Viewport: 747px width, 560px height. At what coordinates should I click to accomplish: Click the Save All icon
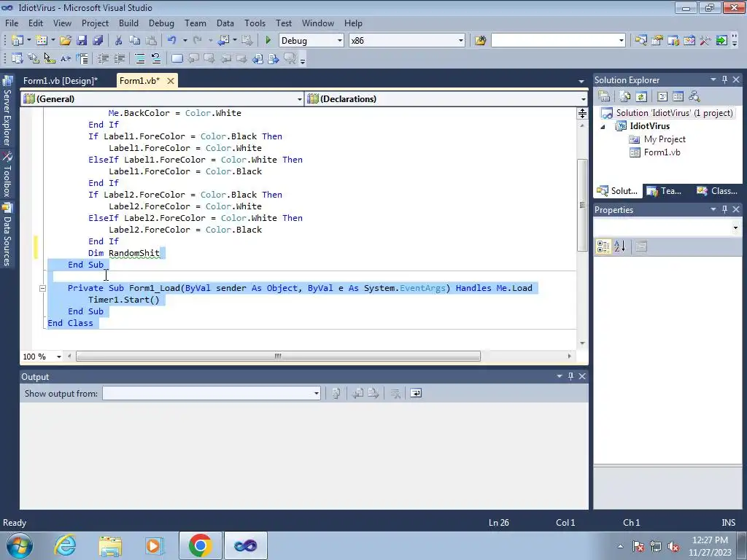[98, 41]
